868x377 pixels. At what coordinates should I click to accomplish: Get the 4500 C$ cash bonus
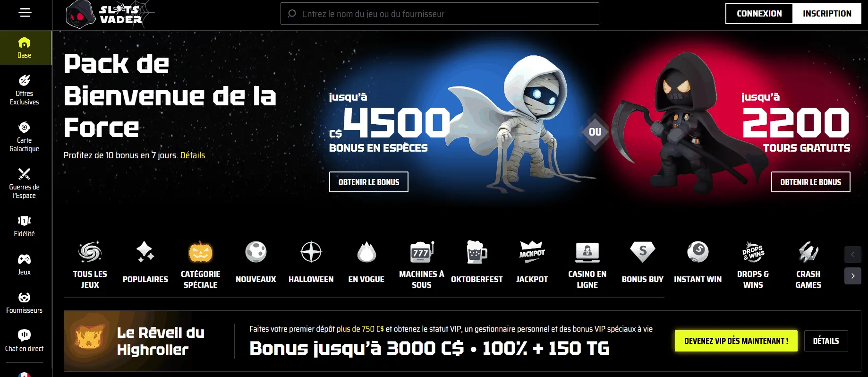[x=369, y=182]
